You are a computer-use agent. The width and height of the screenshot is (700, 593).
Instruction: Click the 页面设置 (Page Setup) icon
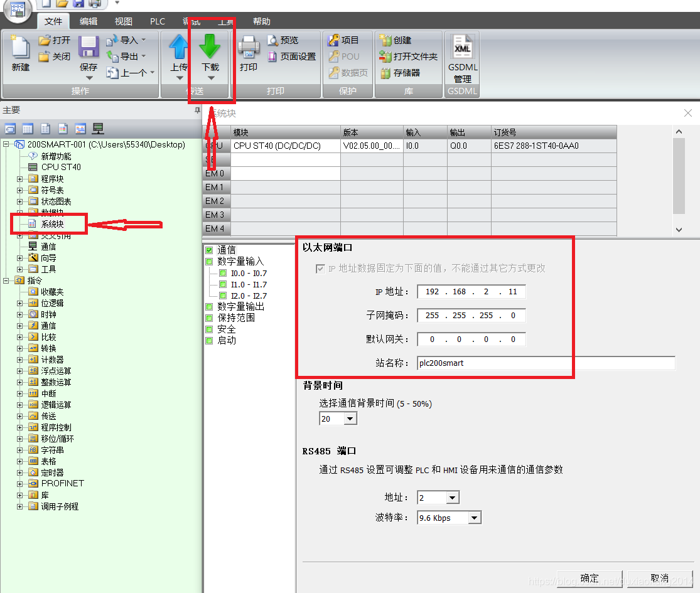[x=293, y=56]
